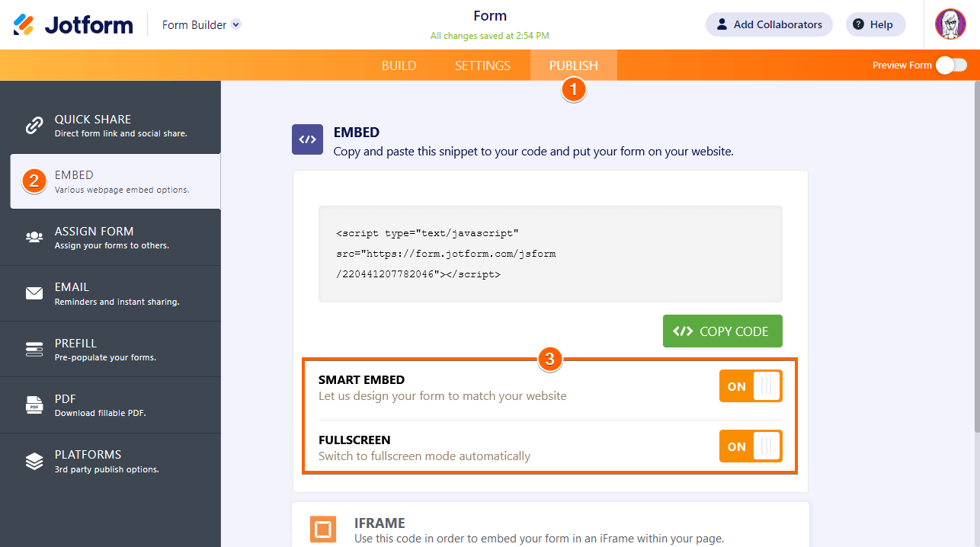Image resolution: width=980 pixels, height=547 pixels.
Task: Toggle the Preview Form switch
Action: [951, 65]
